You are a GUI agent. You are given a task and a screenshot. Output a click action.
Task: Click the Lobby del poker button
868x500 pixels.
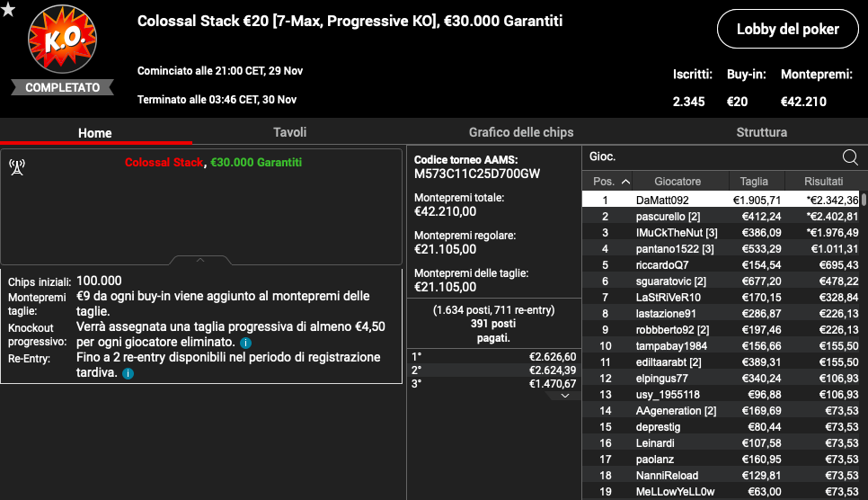click(787, 30)
